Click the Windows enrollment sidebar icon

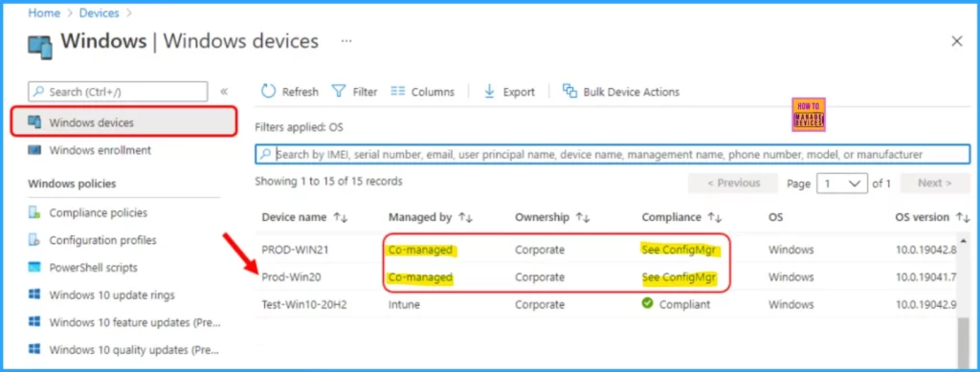[35, 150]
